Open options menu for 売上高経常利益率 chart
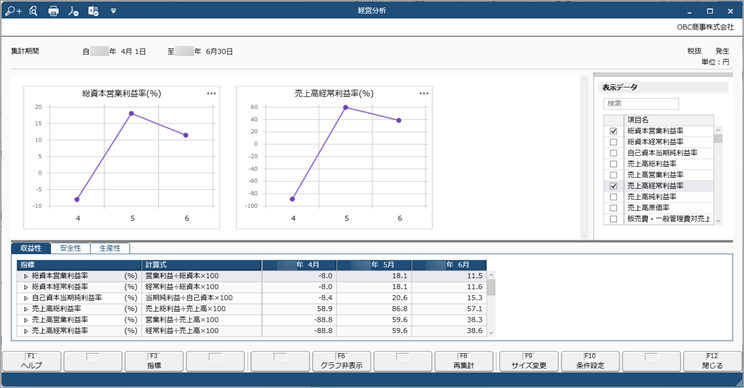 [424, 93]
